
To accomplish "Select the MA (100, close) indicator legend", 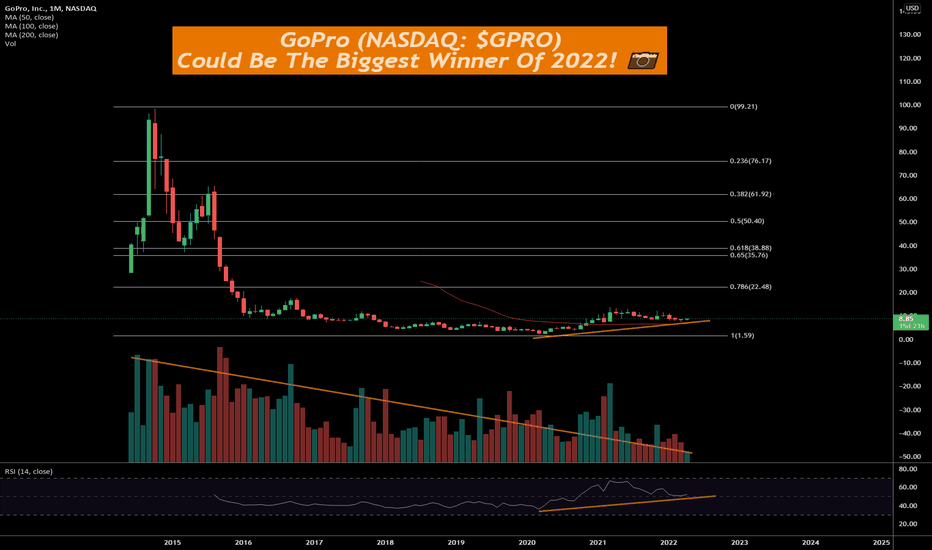I will (32, 26).
